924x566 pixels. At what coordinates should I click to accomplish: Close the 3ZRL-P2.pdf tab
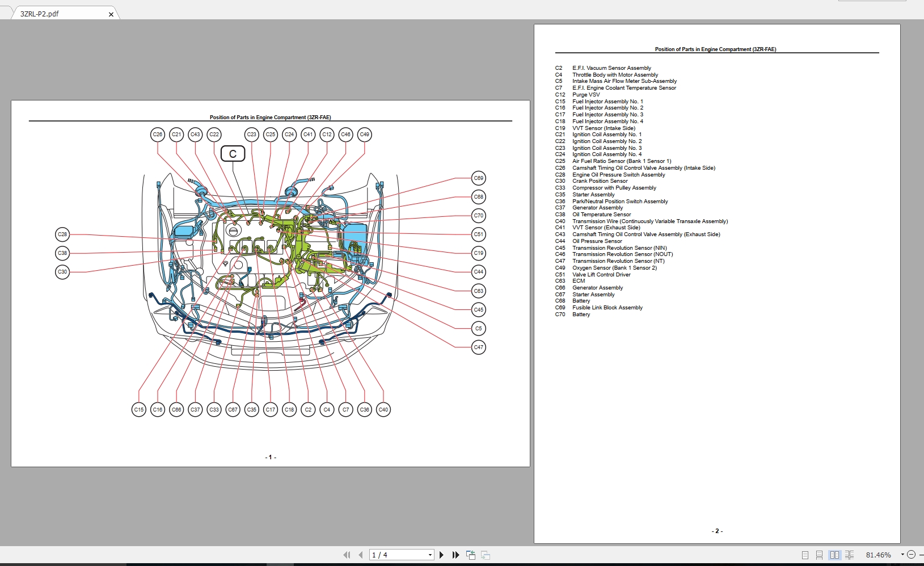[111, 14]
